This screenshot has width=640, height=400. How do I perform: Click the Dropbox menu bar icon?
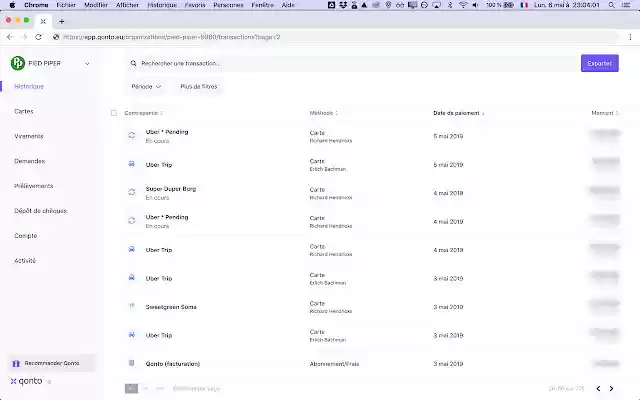[x=343, y=5]
